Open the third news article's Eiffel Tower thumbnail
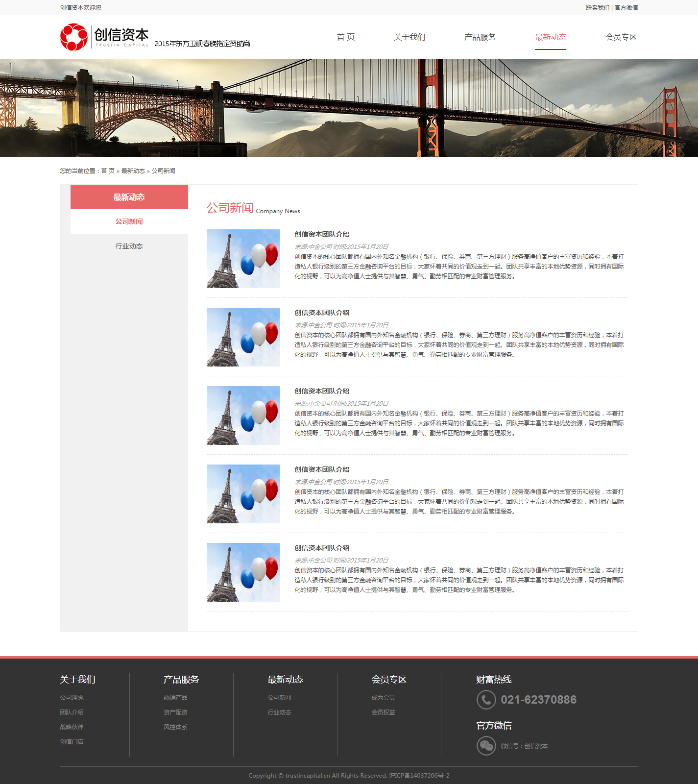This screenshot has height=784, width=698. pyautogui.click(x=243, y=416)
